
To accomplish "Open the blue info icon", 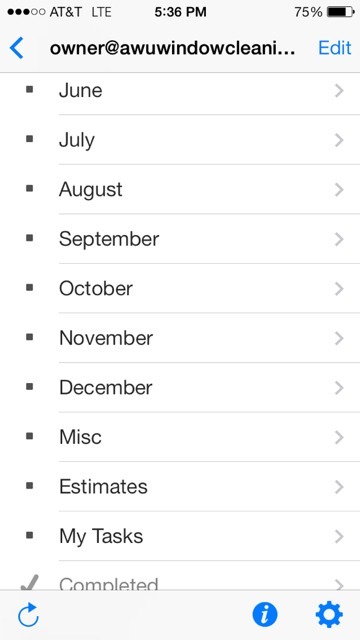I will tap(265, 615).
